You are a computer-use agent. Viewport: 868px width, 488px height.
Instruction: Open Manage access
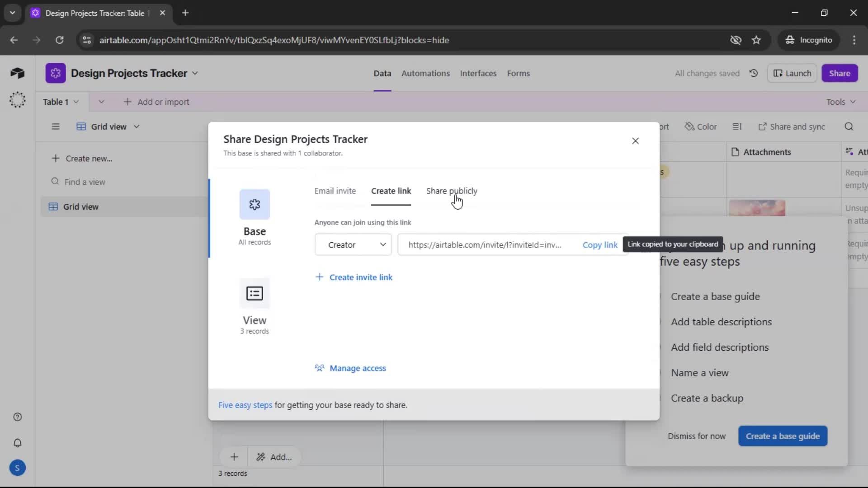[350, 368]
